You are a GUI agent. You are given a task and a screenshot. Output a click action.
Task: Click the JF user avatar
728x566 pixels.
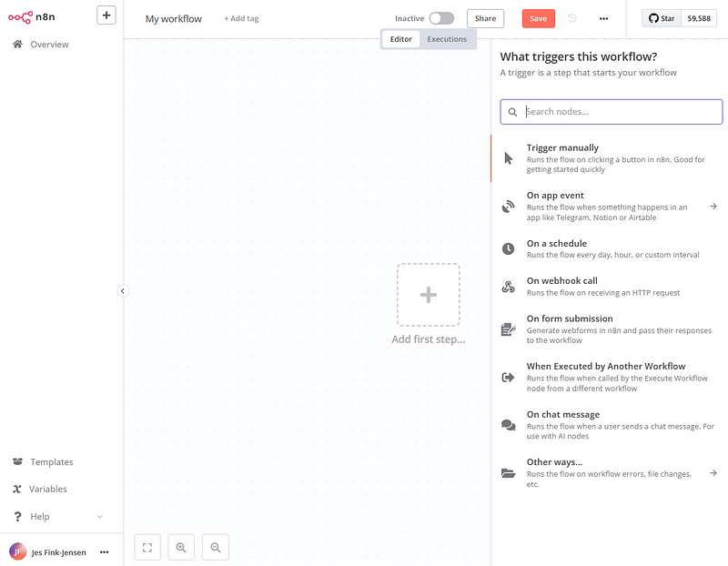point(17,551)
